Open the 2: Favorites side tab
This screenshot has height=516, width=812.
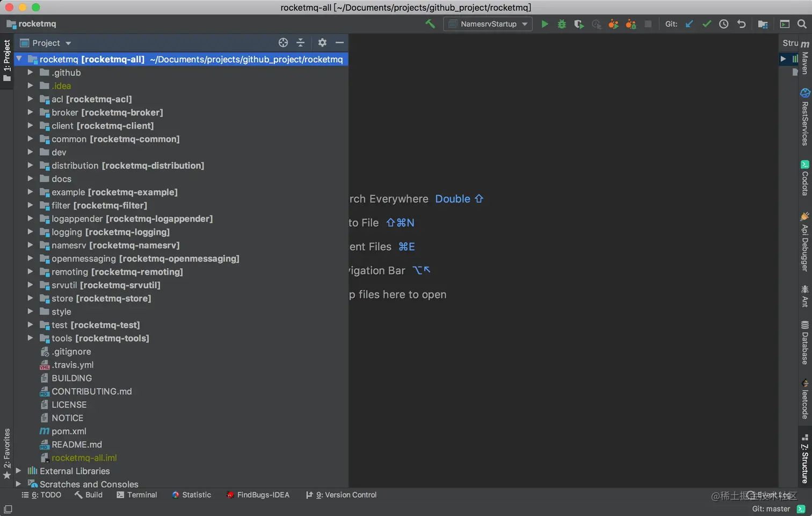click(6, 453)
